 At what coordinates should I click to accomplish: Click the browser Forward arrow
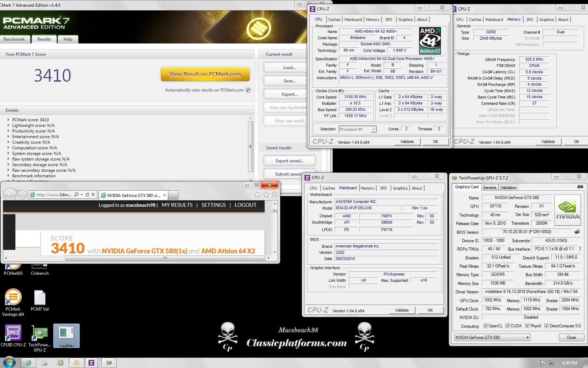click(22, 195)
